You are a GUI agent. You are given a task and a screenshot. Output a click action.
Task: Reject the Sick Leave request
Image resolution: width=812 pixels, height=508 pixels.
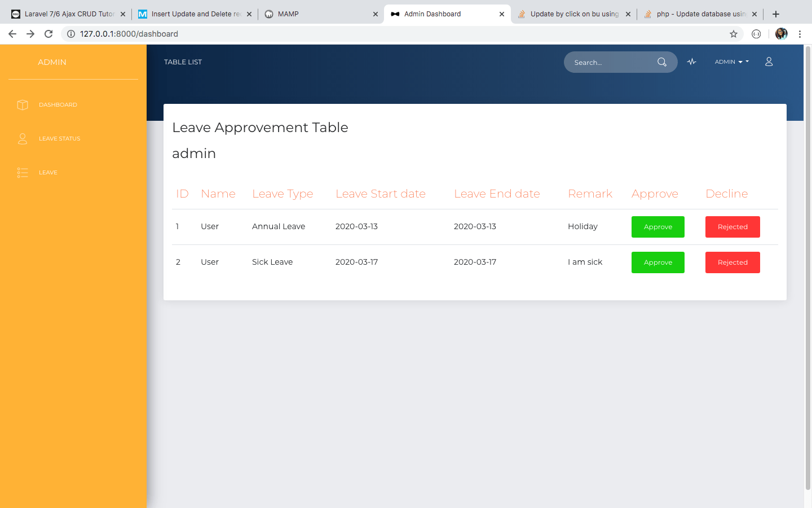tap(732, 262)
